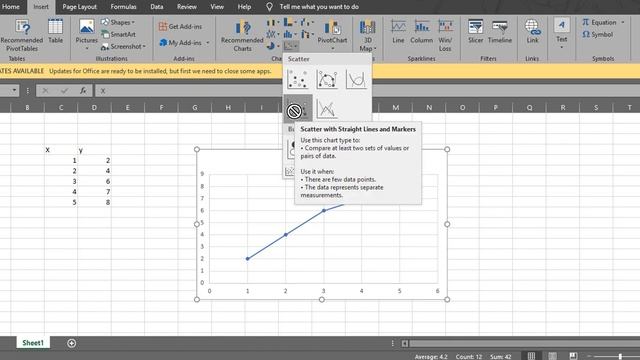Image resolution: width=640 pixels, height=360 pixels.
Task: Expand the Shapes dropdown
Action: pos(133,22)
